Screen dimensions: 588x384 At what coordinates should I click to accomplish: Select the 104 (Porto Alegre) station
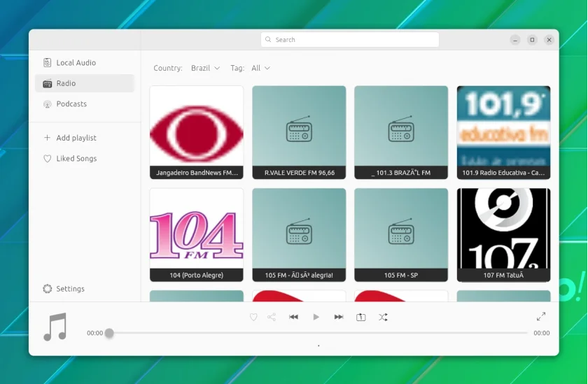point(197,235)
